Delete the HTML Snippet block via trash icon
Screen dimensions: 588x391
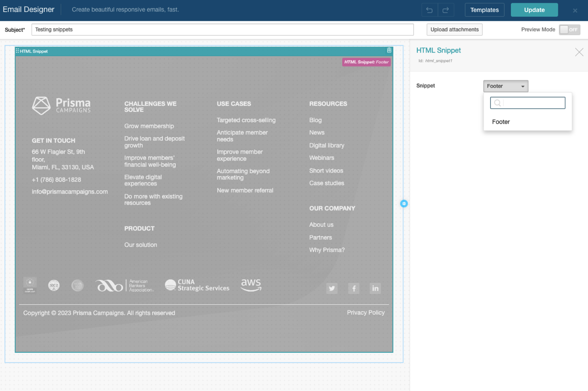389,51
